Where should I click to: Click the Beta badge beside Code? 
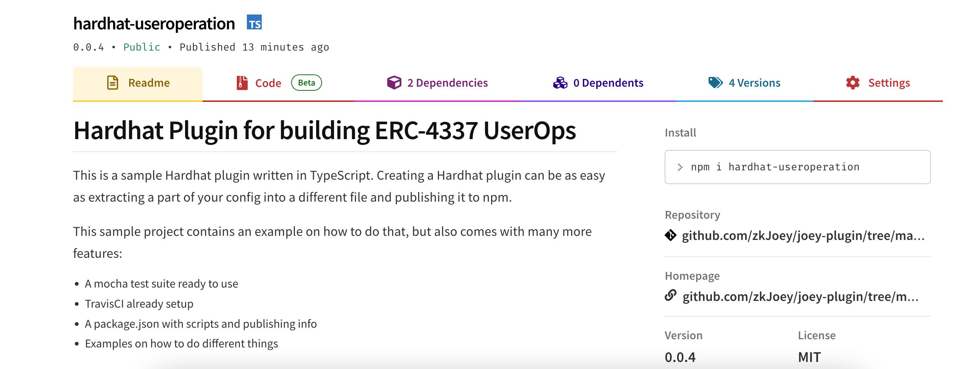(x=307, y=83)
